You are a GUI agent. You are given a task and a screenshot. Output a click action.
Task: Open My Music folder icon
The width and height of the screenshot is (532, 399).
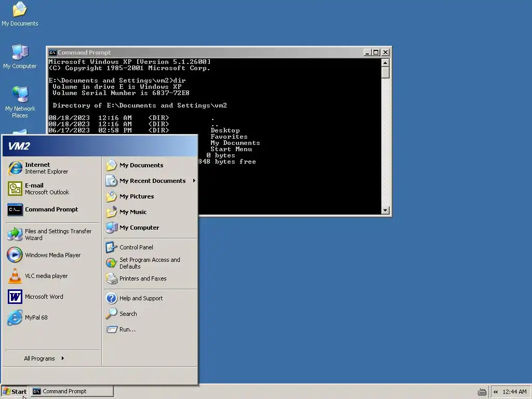111,212
